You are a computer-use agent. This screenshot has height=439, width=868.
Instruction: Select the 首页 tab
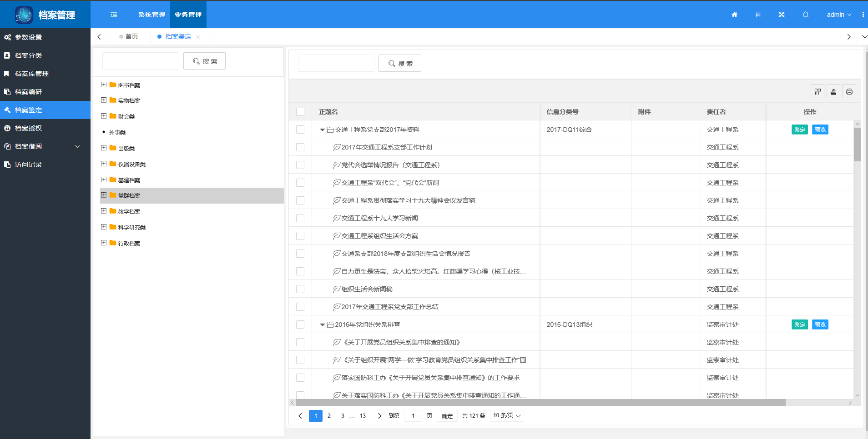[131, 36]
